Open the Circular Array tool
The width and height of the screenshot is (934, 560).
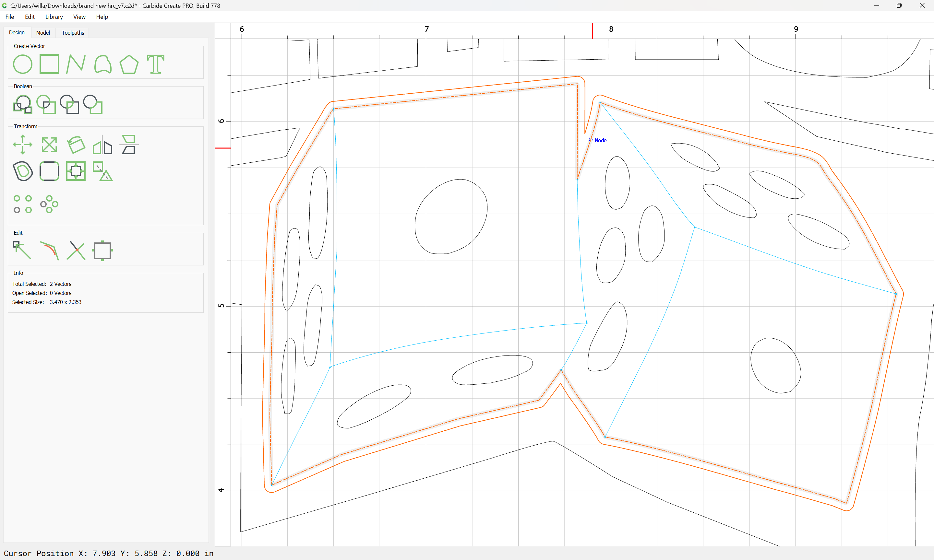click(49, 204)
